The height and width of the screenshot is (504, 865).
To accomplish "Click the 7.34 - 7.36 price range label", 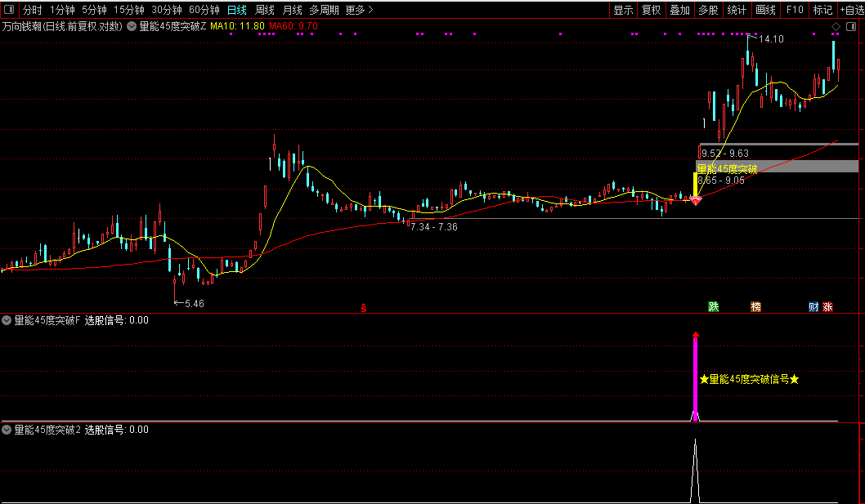I will point(433,226).
